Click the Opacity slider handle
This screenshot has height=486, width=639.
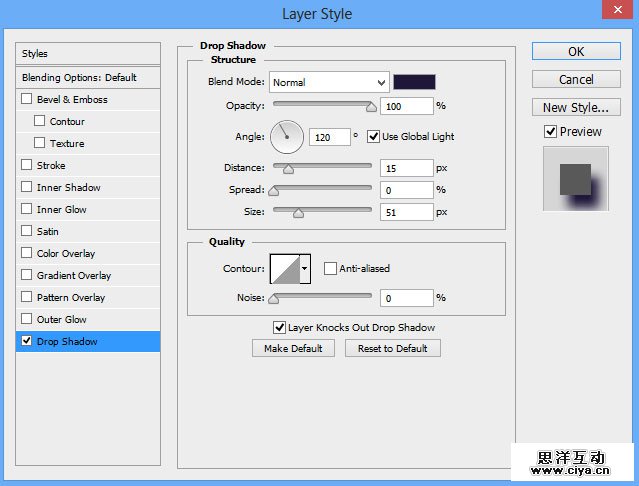tap(371, 105)
